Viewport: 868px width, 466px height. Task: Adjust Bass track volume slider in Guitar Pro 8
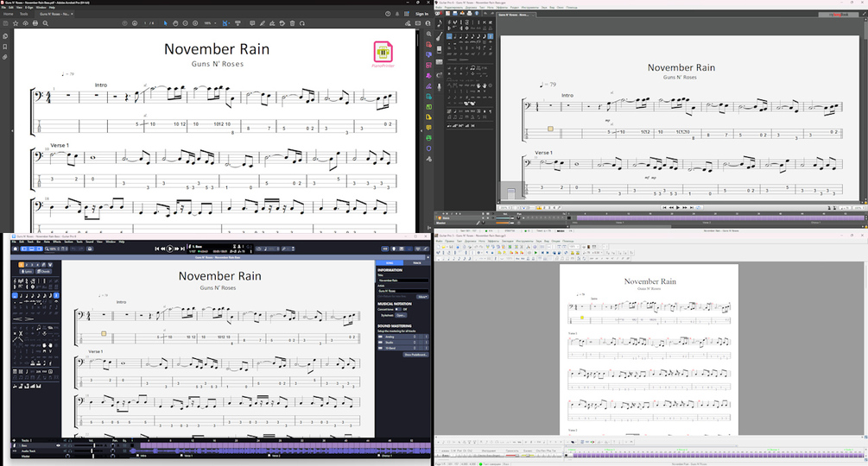[x=94, y=445]
